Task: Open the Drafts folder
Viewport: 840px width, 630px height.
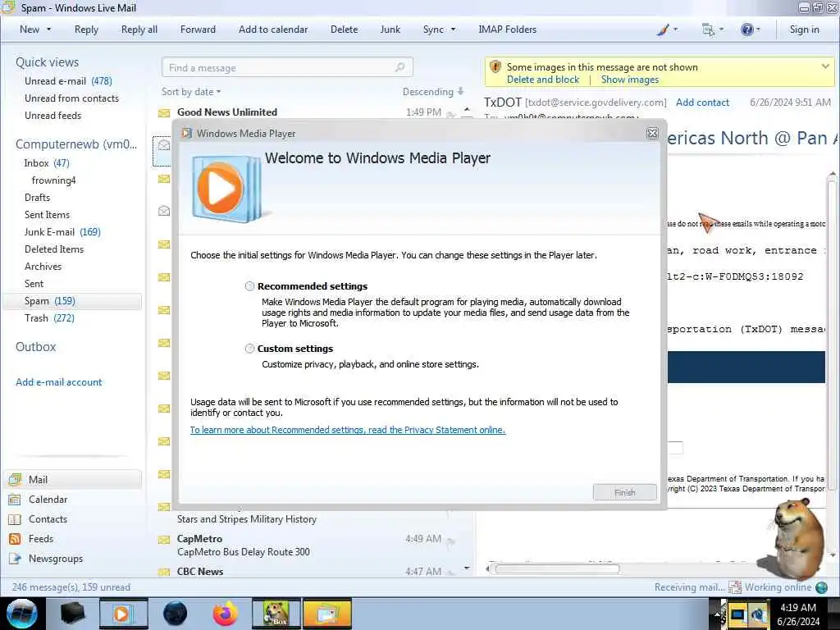Action: 37,198
